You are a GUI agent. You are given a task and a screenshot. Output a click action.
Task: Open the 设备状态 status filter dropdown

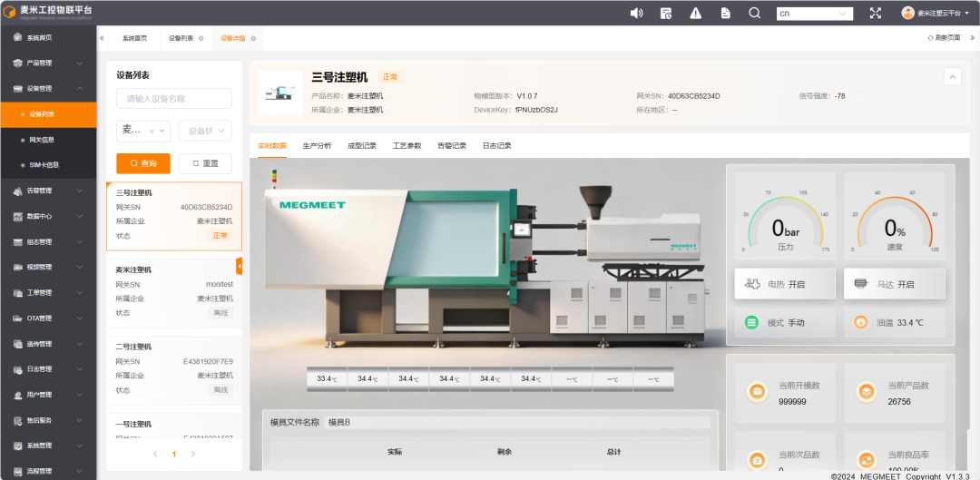click(206, 132)
